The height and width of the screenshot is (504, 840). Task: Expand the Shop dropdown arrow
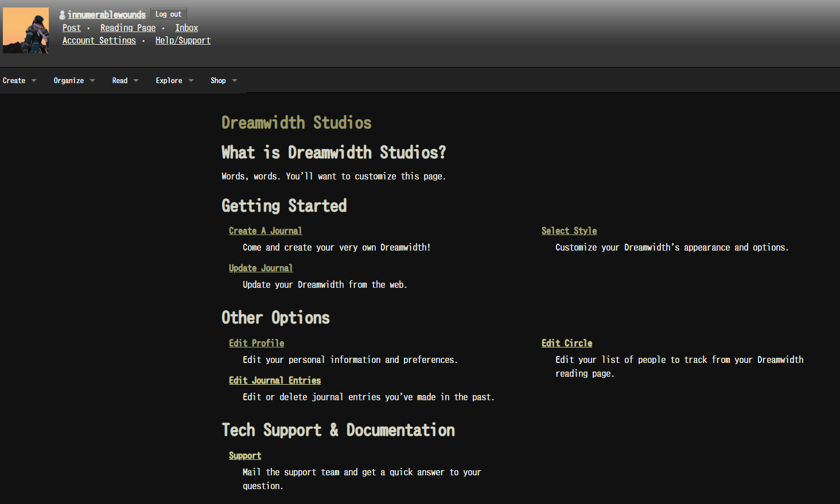(x=235, y=81)
